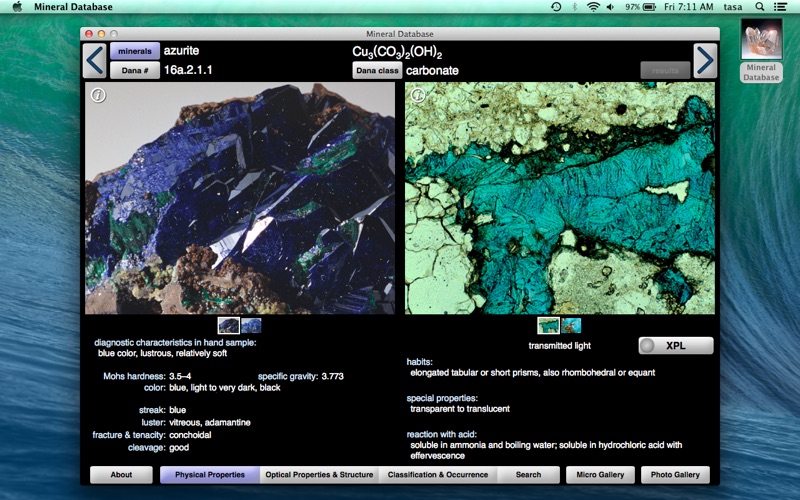Click the large azurite hand sample photo
This screenshot has height=500, width=800.
click(240, 198)
